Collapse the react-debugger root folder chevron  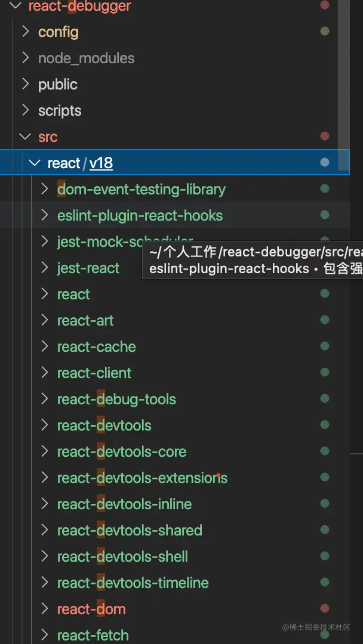17,6
